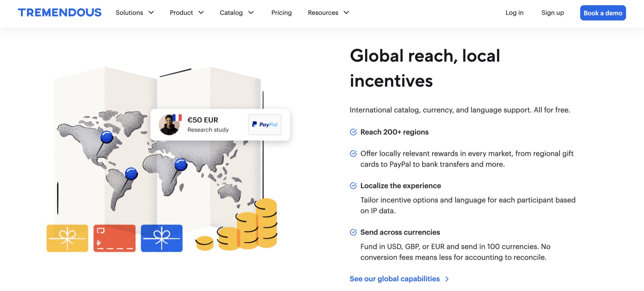
Task: Click the checkmark icon beside Localize the experience
Action: [x=353, y=186]
